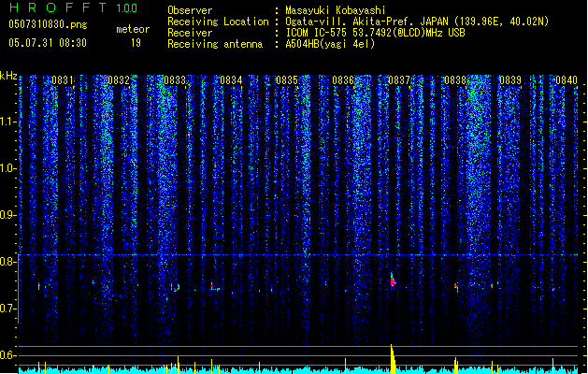Click the 0834 time marker
The width and height of the screenshot is (588, 374).
coord(231,80)
